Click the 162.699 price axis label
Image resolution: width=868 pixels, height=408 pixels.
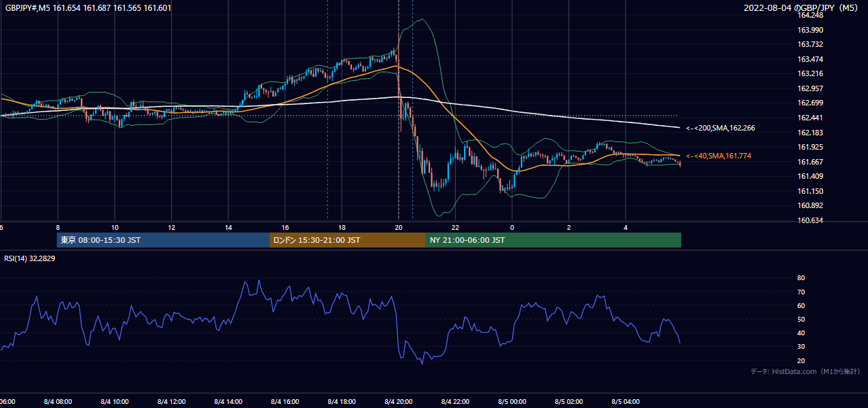point(810,103)
